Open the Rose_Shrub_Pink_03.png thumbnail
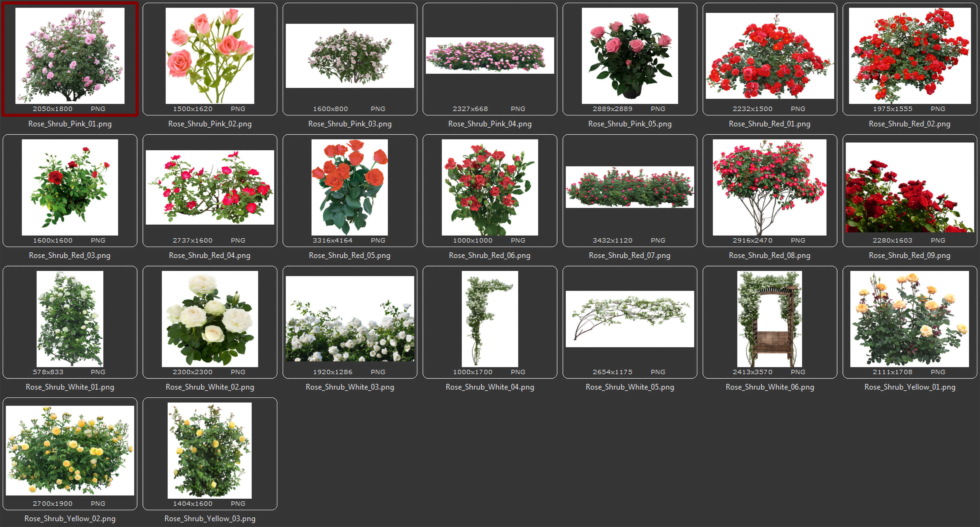The image size is (980, 527). click(x=350, y=56)
